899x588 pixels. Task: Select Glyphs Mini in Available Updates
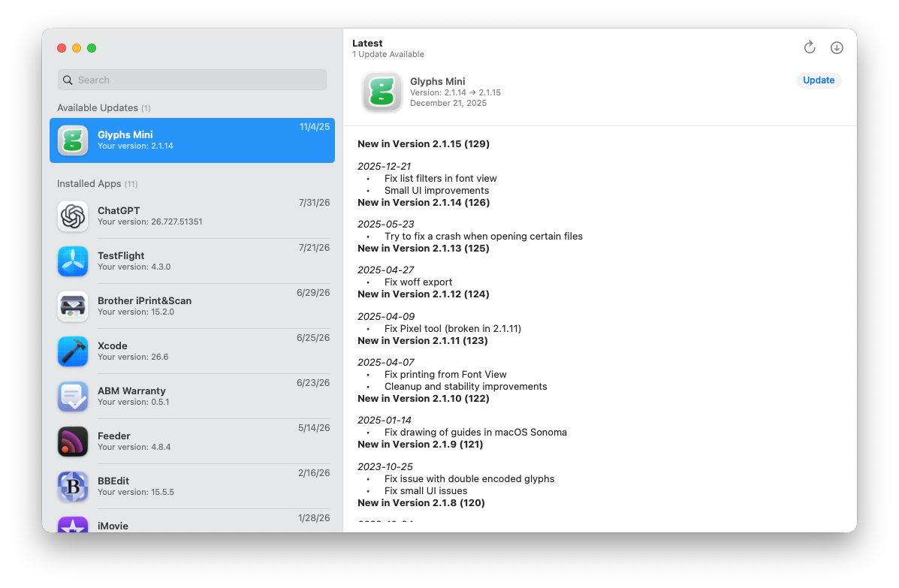coord(192,140)
